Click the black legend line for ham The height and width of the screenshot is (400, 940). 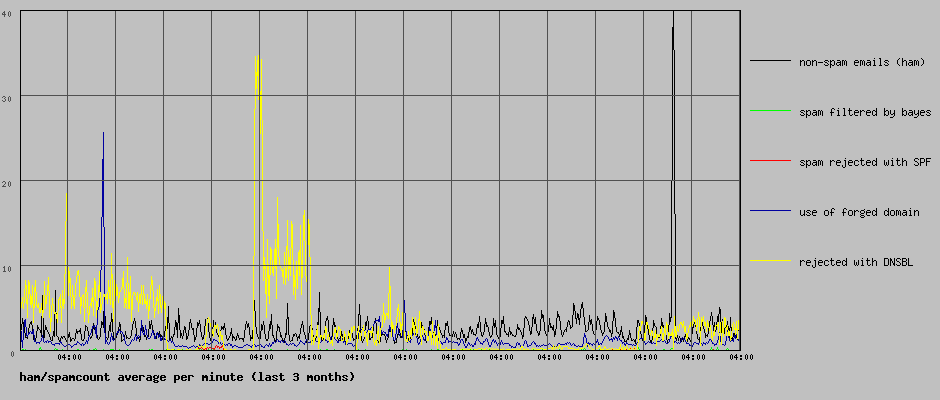point(770,60)
